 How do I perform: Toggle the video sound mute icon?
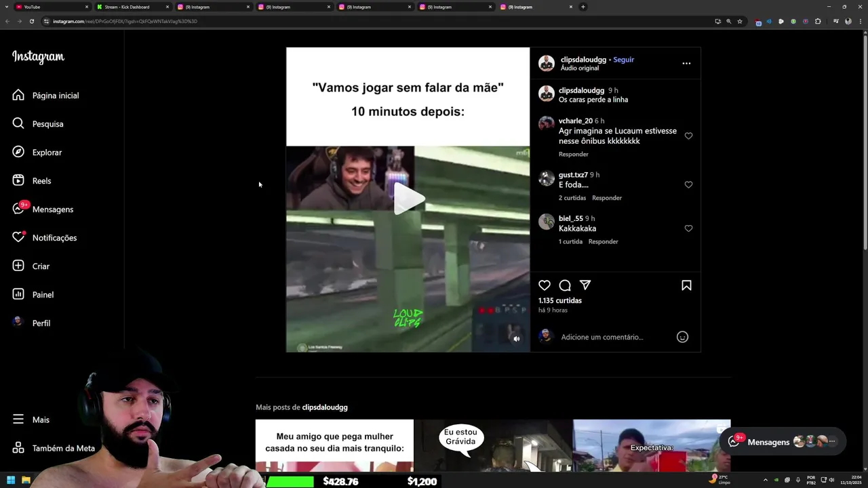516,339
